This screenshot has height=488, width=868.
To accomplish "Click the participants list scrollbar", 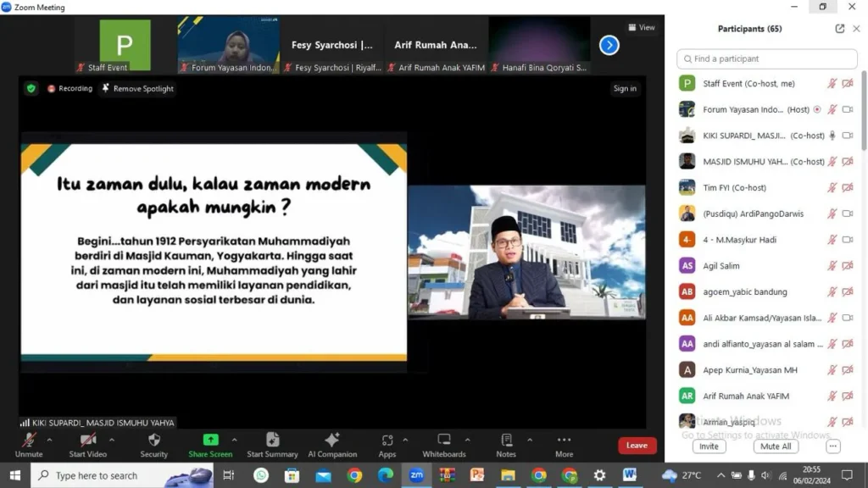I will (864, 111).
